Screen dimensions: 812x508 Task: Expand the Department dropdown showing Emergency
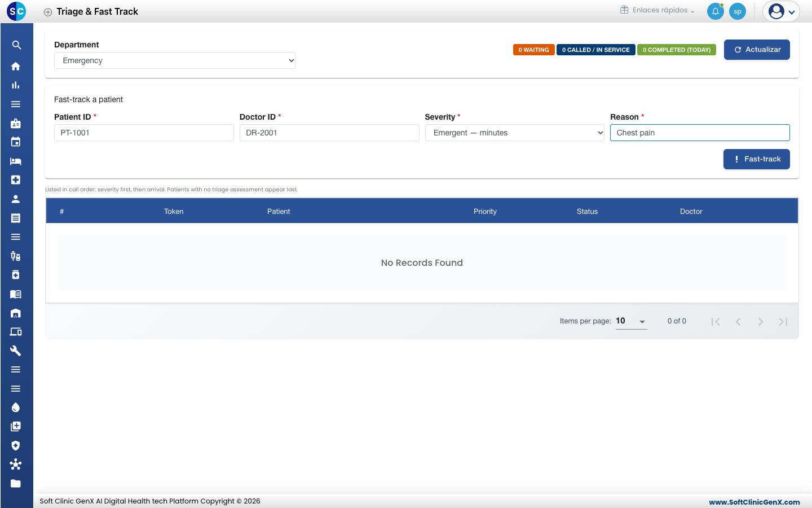[175, 60]
